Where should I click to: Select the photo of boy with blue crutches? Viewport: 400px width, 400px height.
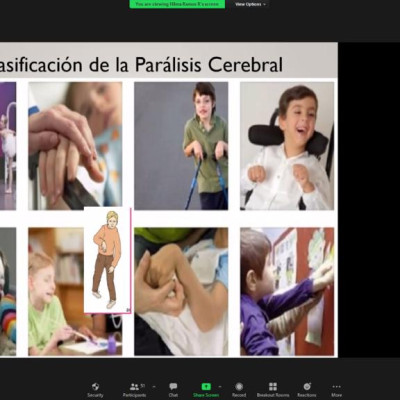[x=181, y=146]
